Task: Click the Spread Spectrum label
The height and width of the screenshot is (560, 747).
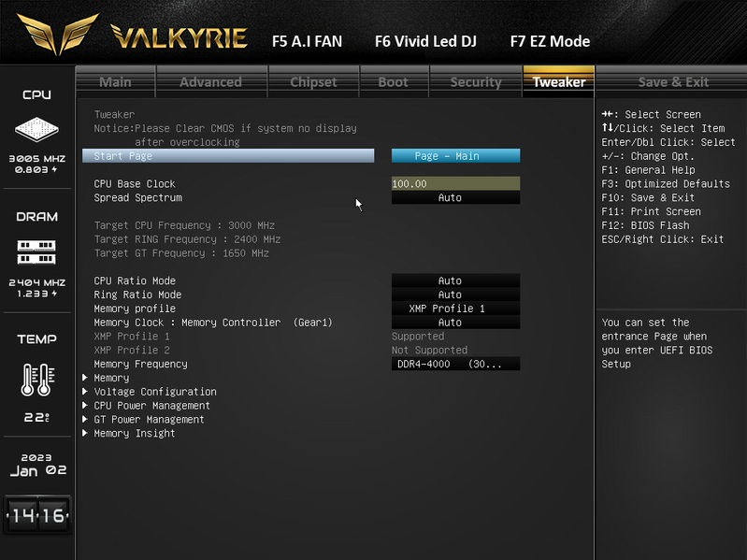Action: pos(138,197)
